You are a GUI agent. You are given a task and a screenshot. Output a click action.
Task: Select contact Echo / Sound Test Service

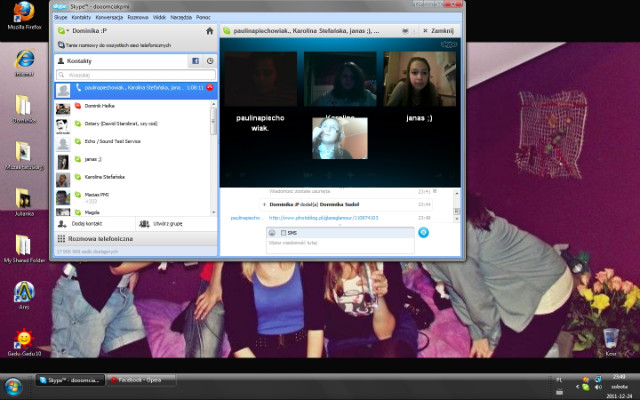(x=132, y=143)
